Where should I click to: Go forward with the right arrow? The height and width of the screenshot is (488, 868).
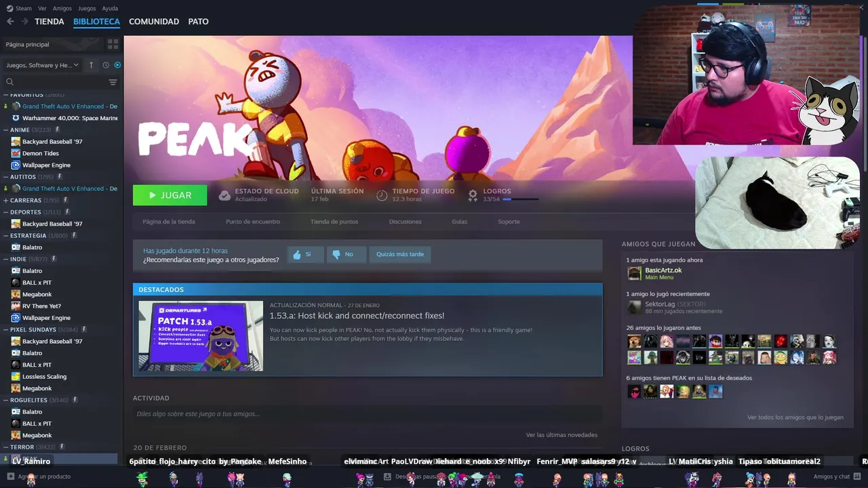point(24,22)
